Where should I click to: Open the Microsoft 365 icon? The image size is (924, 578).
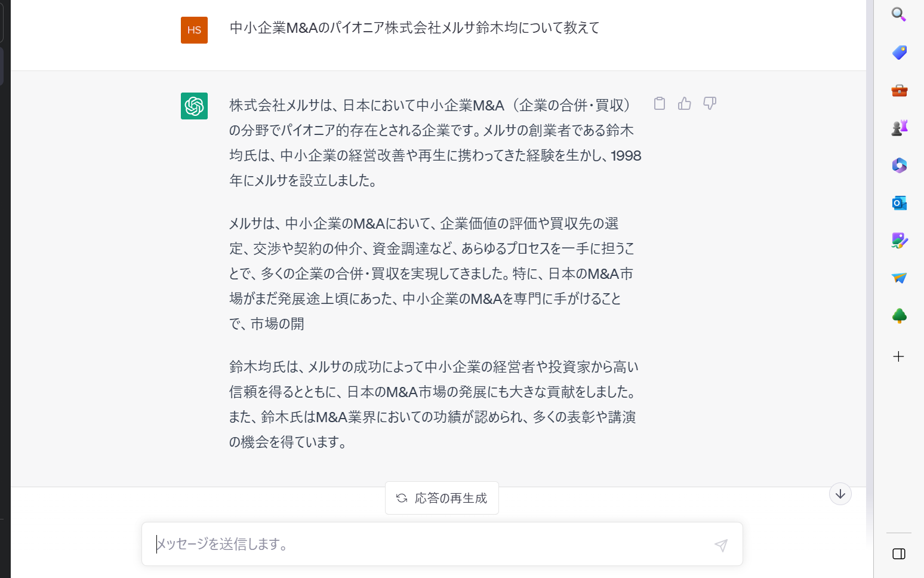coord(899,165)
